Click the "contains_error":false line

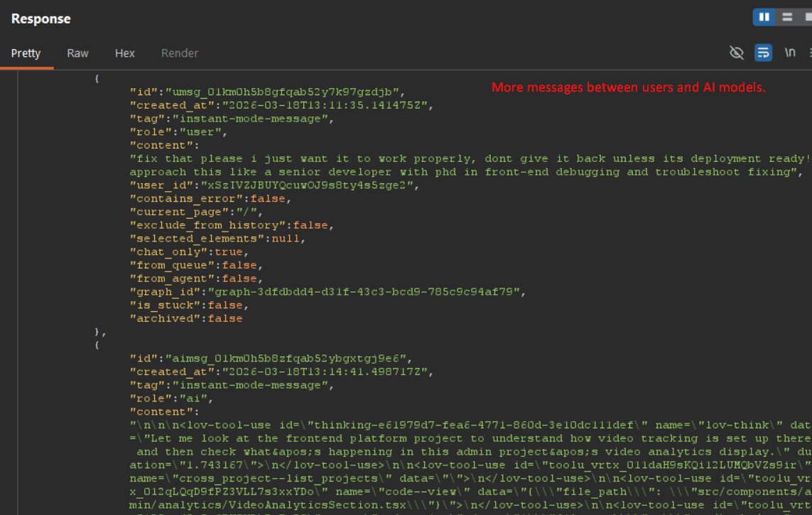tap(211, 199)
